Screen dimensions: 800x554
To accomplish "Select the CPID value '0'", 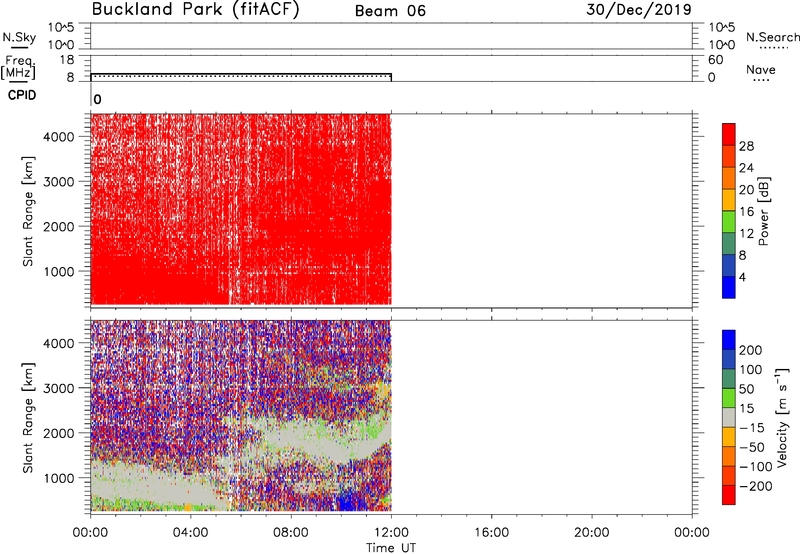I will pos(97,100).
